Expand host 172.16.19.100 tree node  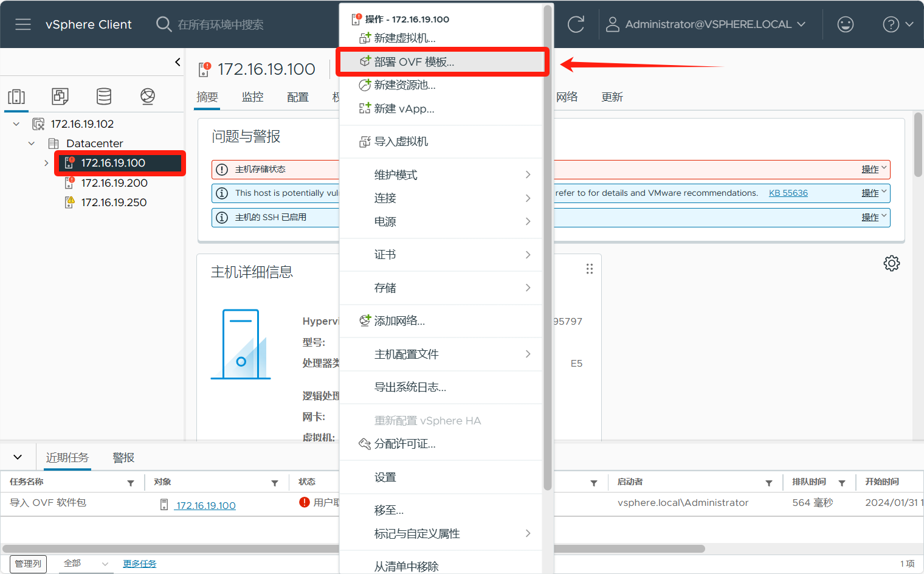click(46, 163)
